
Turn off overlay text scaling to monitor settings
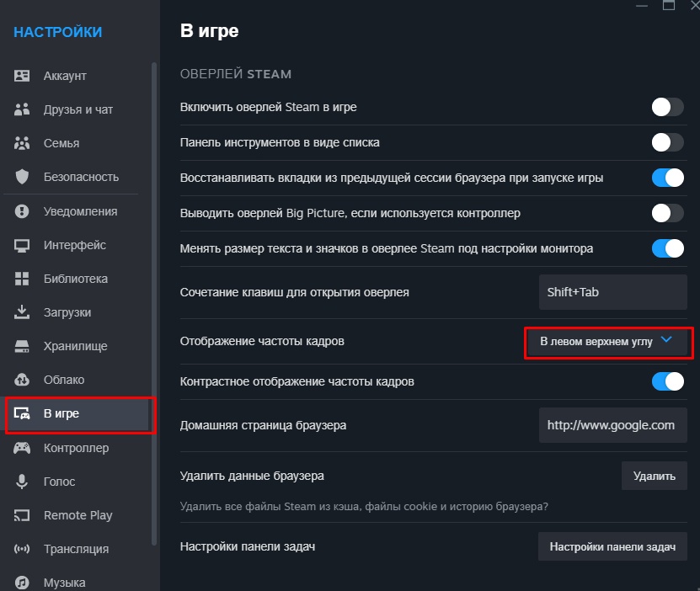click(x=667, y=248)
